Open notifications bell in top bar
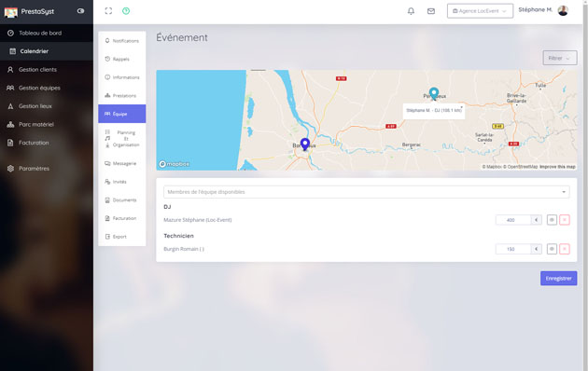 (x=411, y=11)
